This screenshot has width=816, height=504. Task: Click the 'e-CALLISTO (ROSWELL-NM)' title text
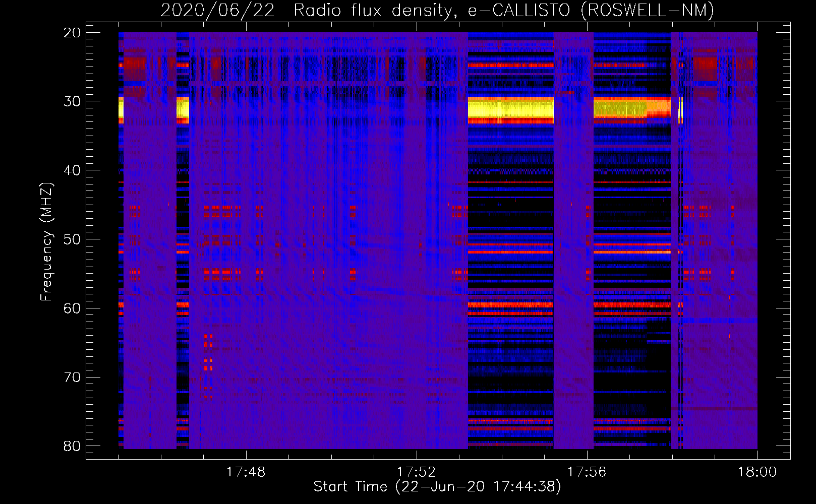591,10
